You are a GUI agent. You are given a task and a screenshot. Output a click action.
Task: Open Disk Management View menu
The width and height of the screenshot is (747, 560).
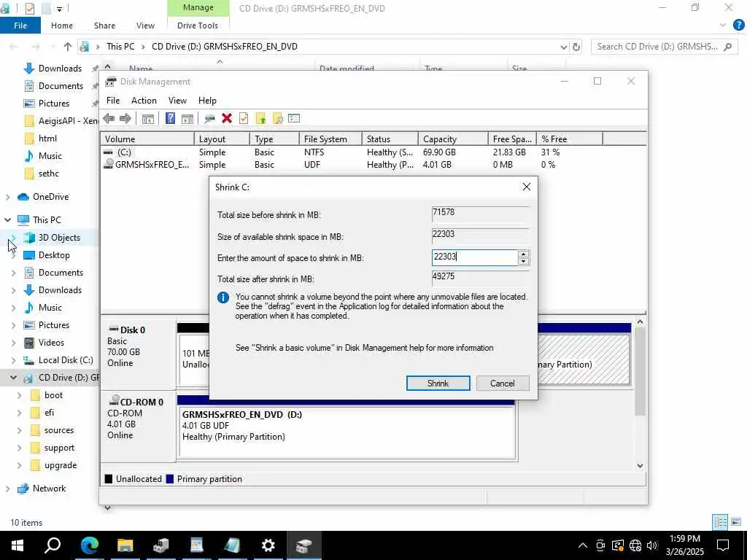coord(177,101)
